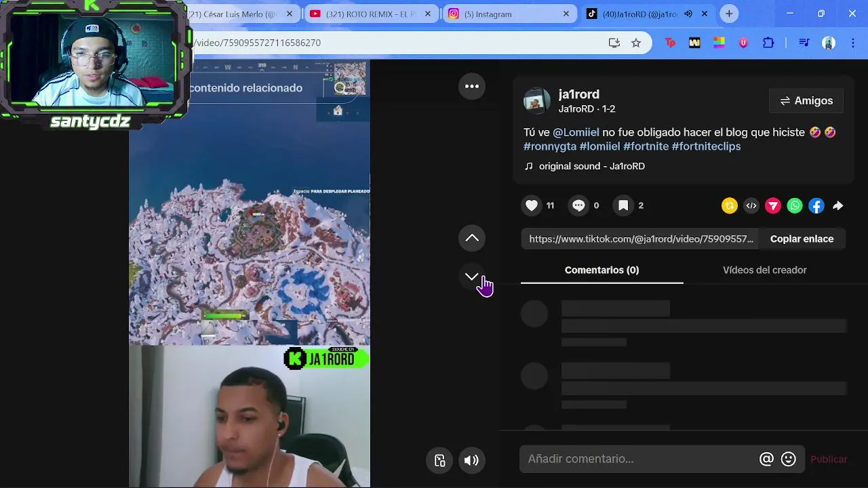Open more share options arrow
Screen dimensions: 868x488
click(838, 206)
